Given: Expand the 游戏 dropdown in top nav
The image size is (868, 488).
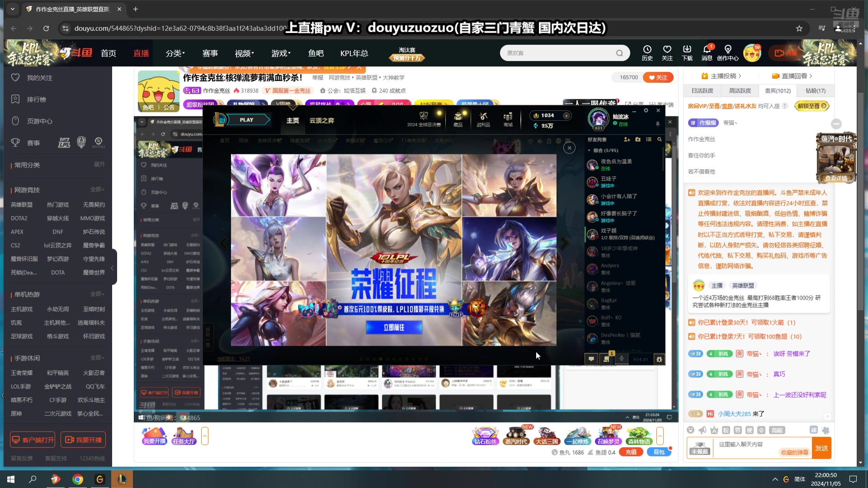Looking at the screenshot, I should pyautogui.click(x=281, y=53).
